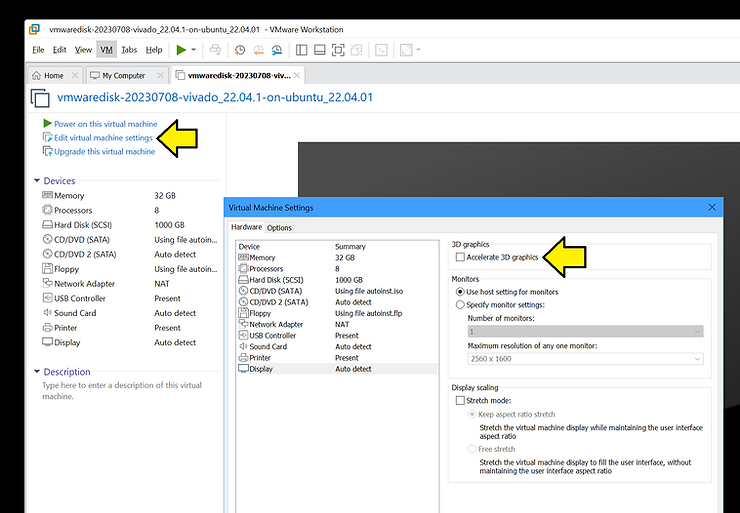The width and height of the screenshot is (740, 513).
Task: Close the Home tab with its X
Action: coord(73,75)
